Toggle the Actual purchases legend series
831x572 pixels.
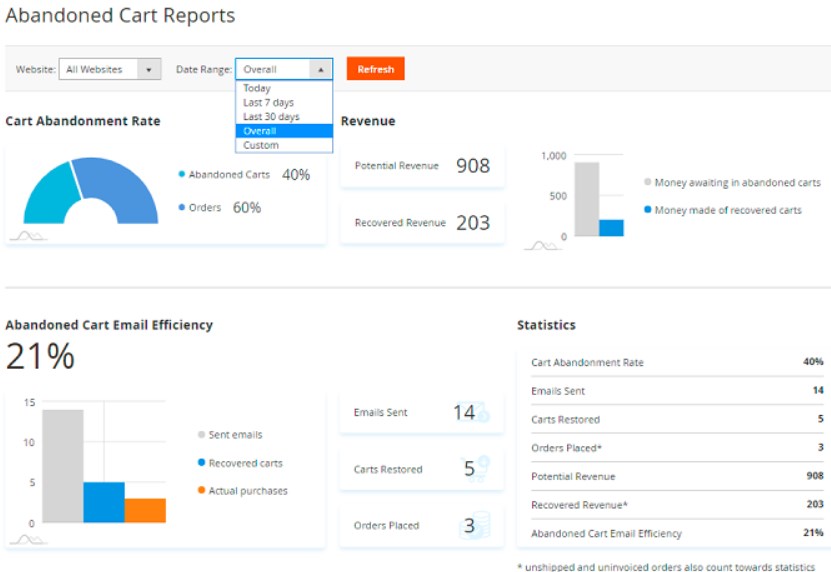click(x=201, y=491)
